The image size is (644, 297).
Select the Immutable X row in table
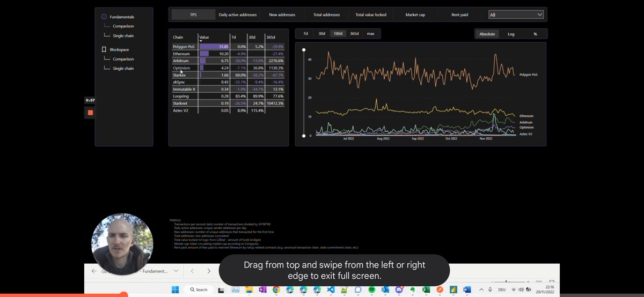pos(228,88)
